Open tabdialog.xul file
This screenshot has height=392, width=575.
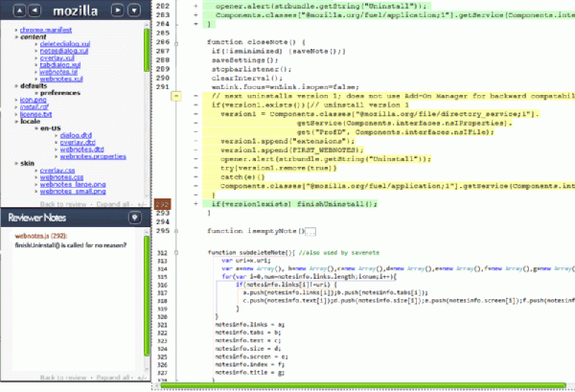[60, 65]
